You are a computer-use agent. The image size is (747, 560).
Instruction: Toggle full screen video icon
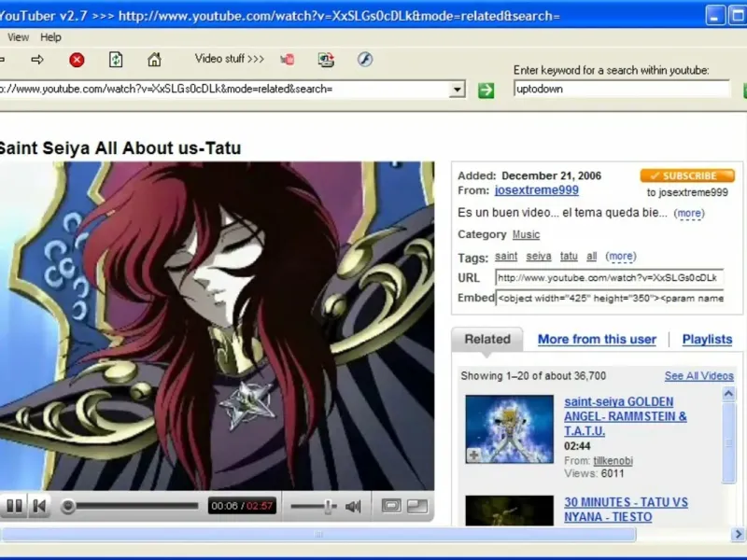pyautogui.click(x=417, y=506)
